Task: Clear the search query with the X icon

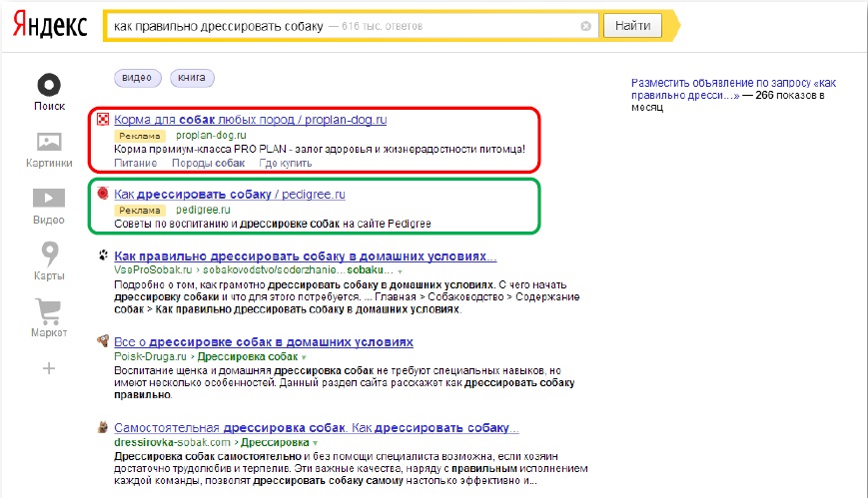Action: [x=585, y=26]
